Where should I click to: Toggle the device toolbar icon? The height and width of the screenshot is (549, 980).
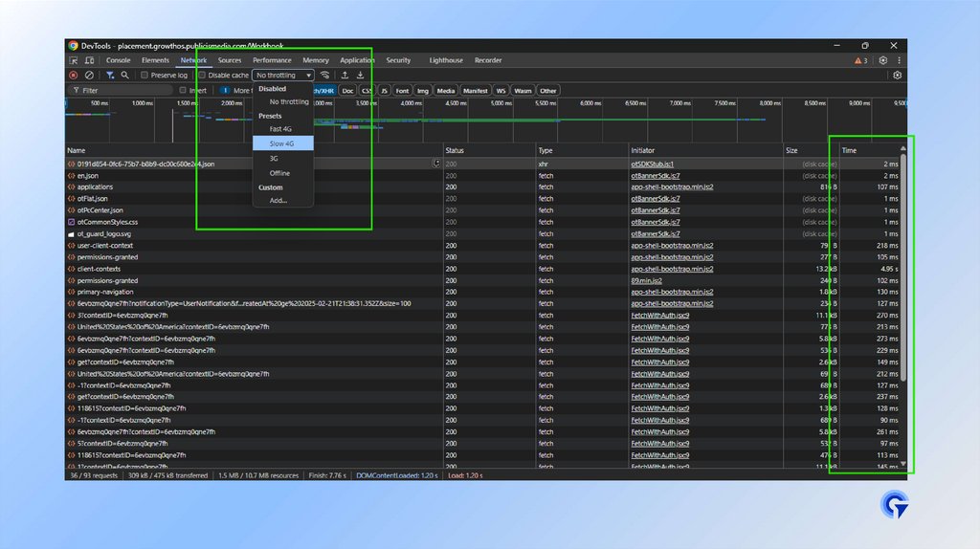89,60
